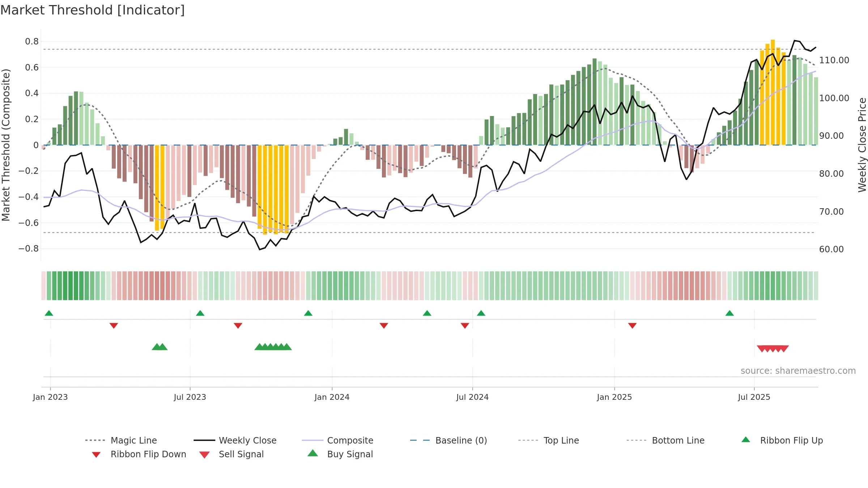Click the ribbon flip up marker around May 2024
This screenshot has height=488, width=868.
(427, 313)
